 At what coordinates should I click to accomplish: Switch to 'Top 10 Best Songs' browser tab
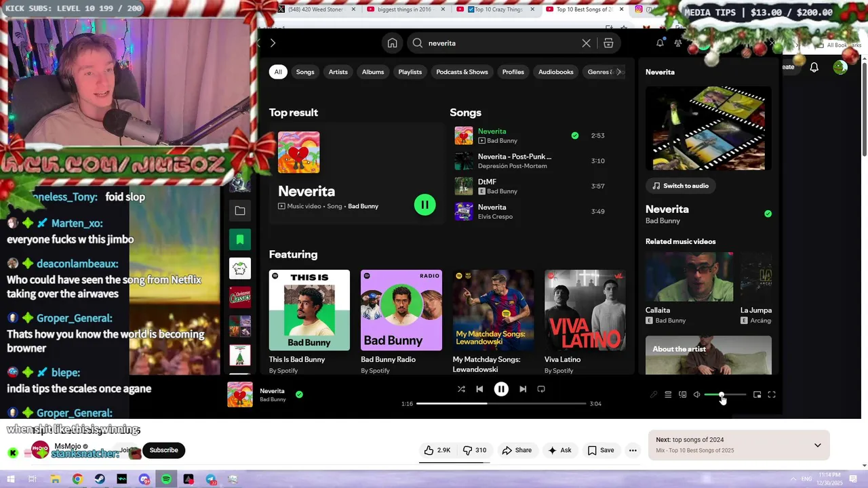583,9
